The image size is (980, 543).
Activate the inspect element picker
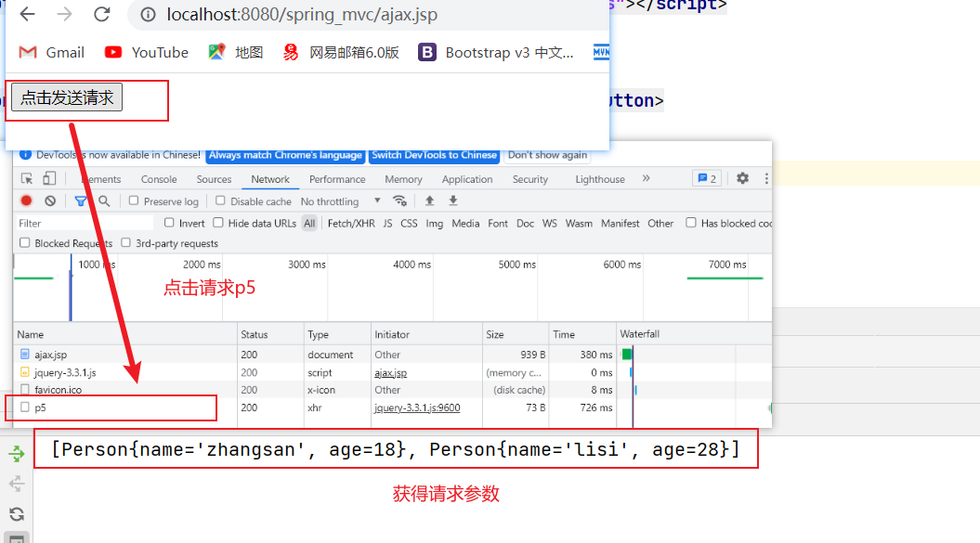coord(27,179)
